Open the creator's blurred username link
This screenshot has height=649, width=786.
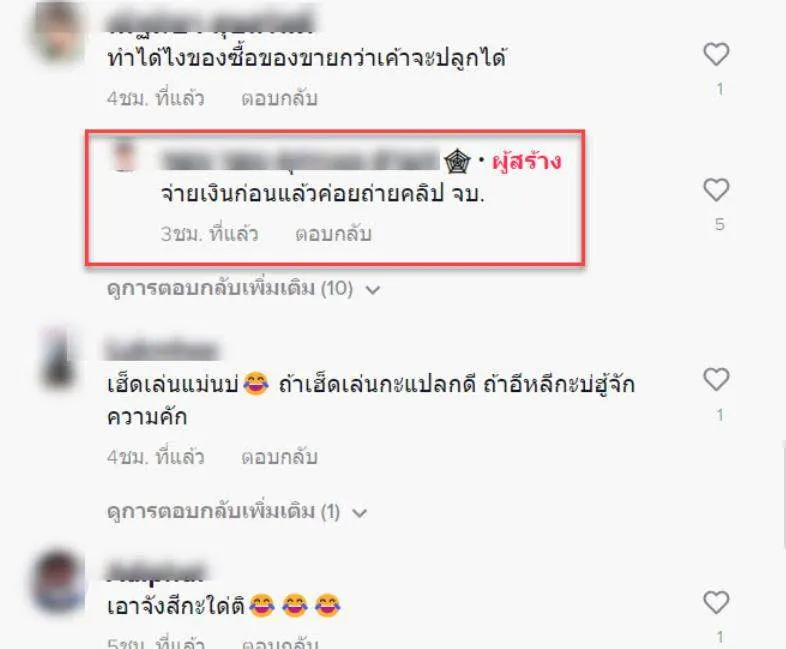(300, 161)
